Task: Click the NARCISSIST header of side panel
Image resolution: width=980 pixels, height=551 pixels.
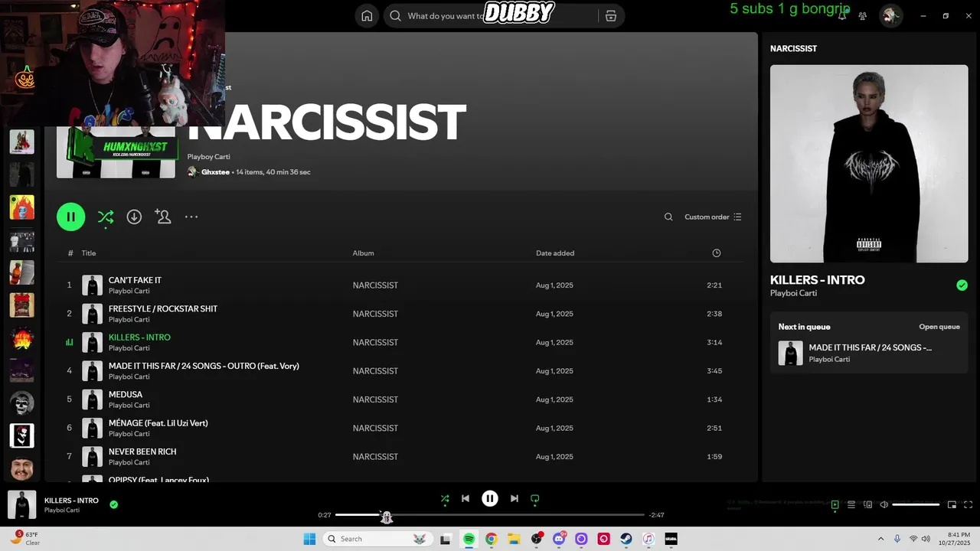Action: (793, 48)
